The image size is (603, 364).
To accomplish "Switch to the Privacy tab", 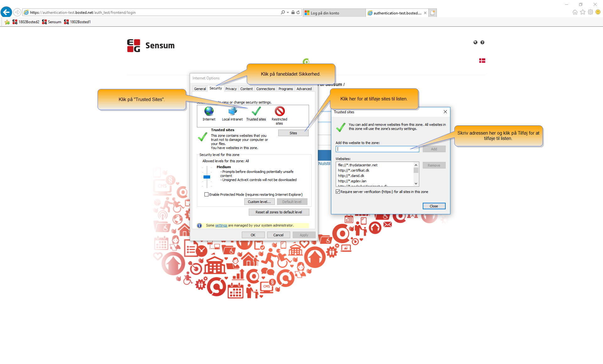I will pyautogui.click(x=231, y=89).
